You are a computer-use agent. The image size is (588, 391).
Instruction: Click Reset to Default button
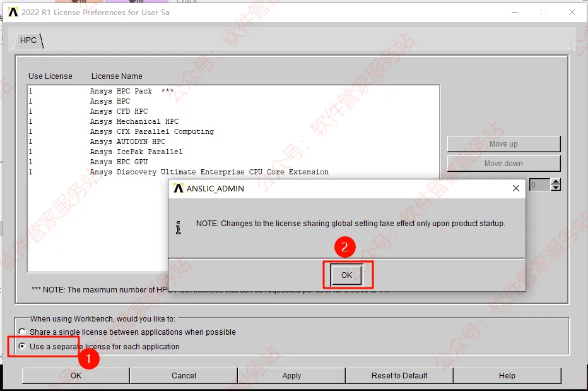(x=399, y=376)
